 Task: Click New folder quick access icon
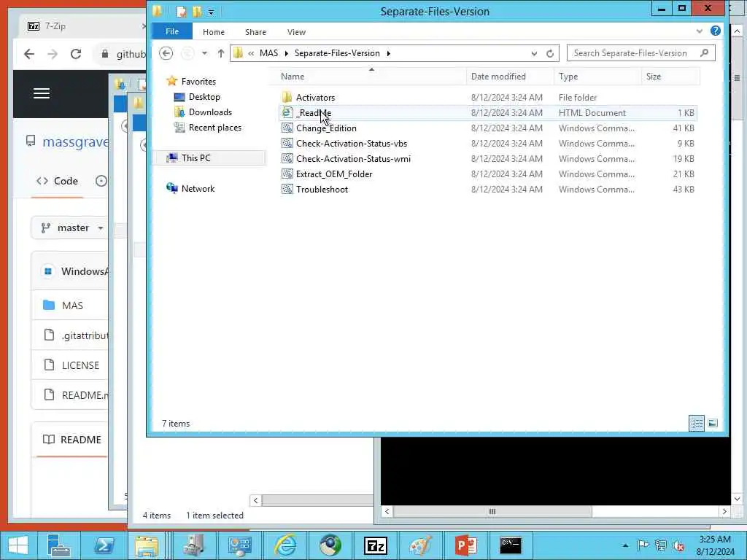(x=197, y=12)
